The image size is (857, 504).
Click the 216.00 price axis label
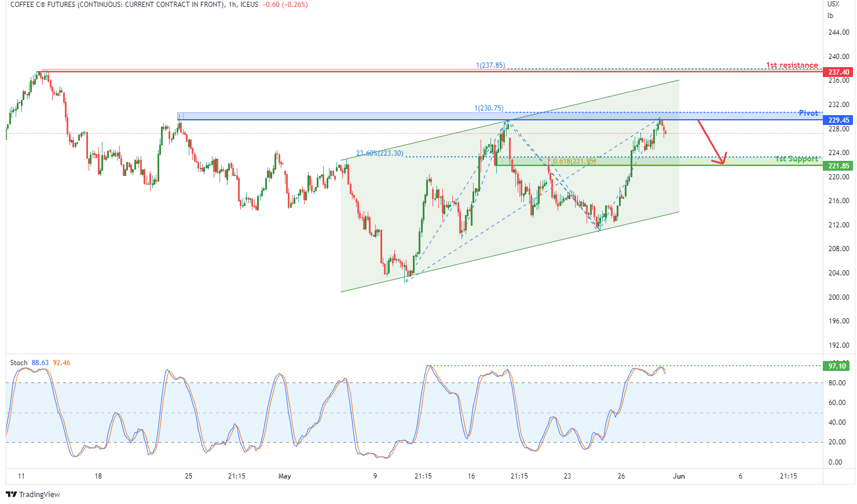tap(838, 201)
